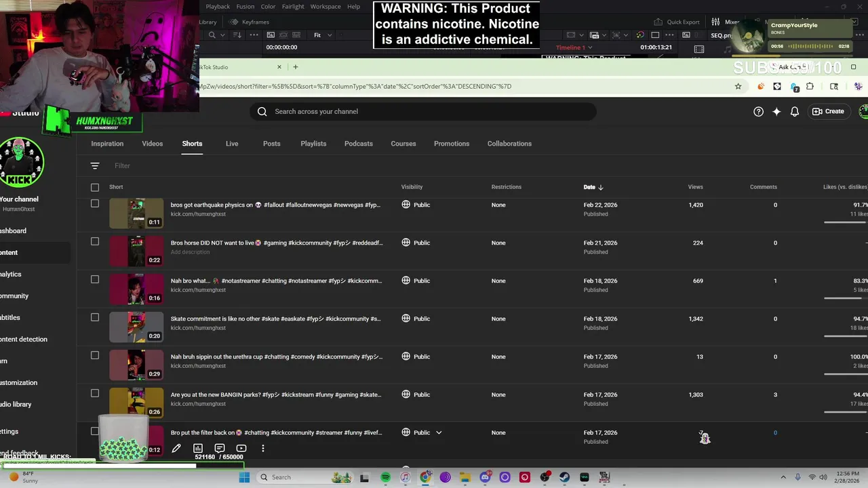868x488 pixels.
Task: Click the filter lines icon
Action: point(95,166)
